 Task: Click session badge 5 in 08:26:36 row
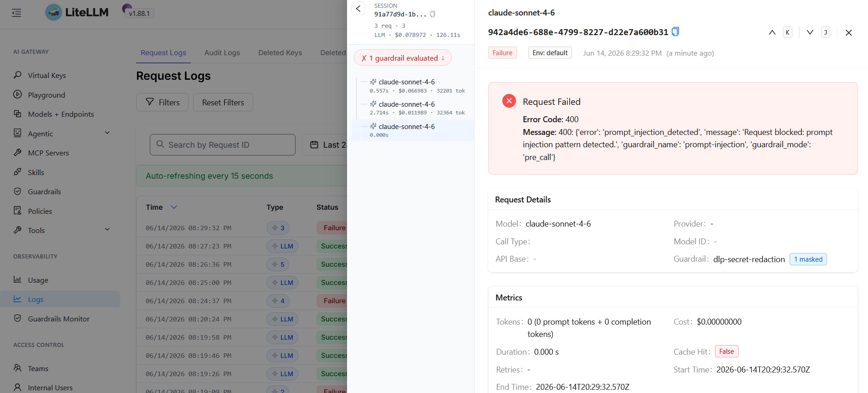point(278,264)
